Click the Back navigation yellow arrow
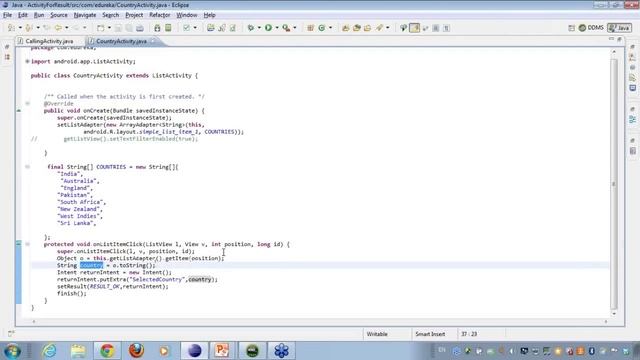This screenshot has height=360, width=640. point(58,28)
